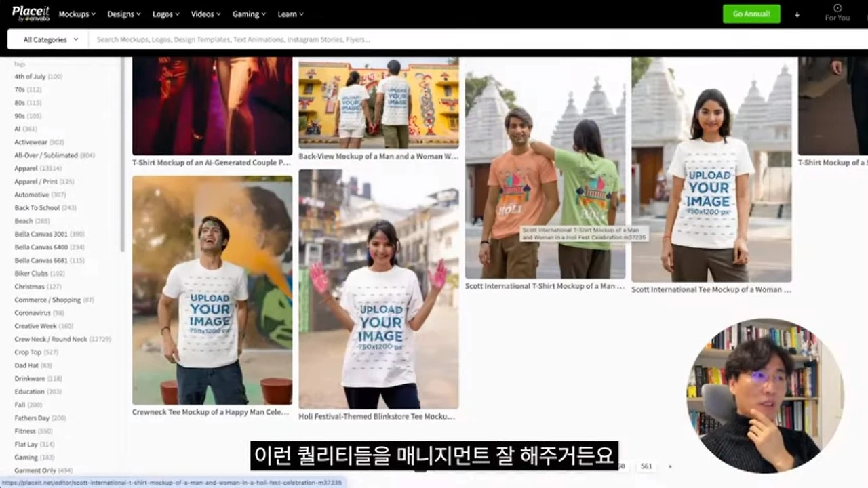Image resolution: width=868 pixels, height=488 pixels.
Task: Select the Gaming (183) sidebar tag
Action: pos(34,457)
